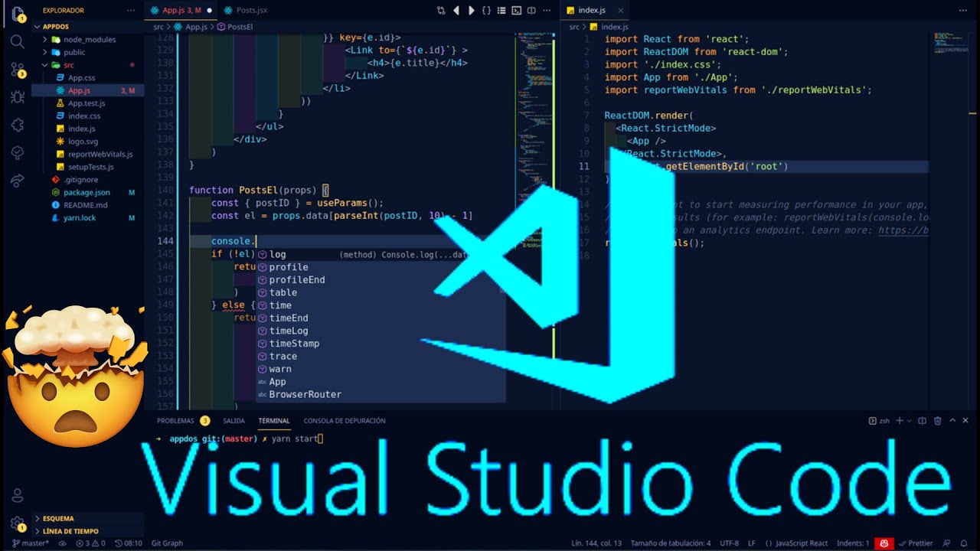The image size is (980, 551).
Task: Click the Prettier status bar item
Action: pos(916,543)
